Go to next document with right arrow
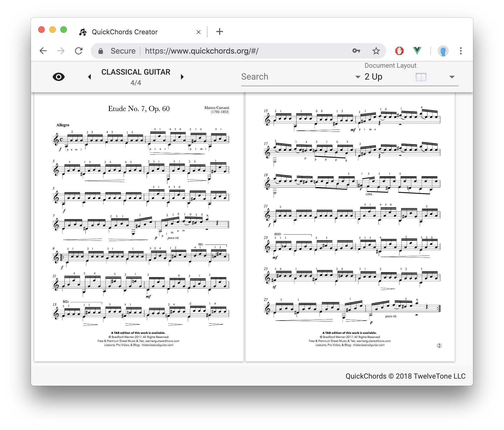 (x=182, y=77)
